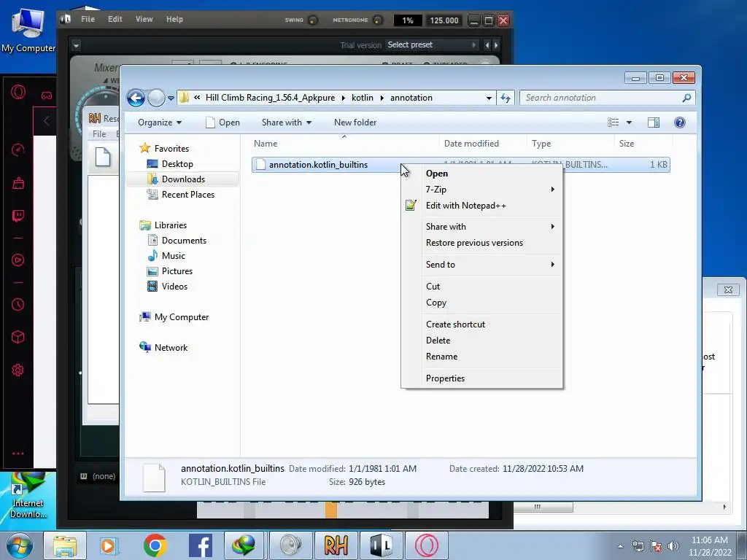Open the view options dropdown arrow

[x=629, y=122]
